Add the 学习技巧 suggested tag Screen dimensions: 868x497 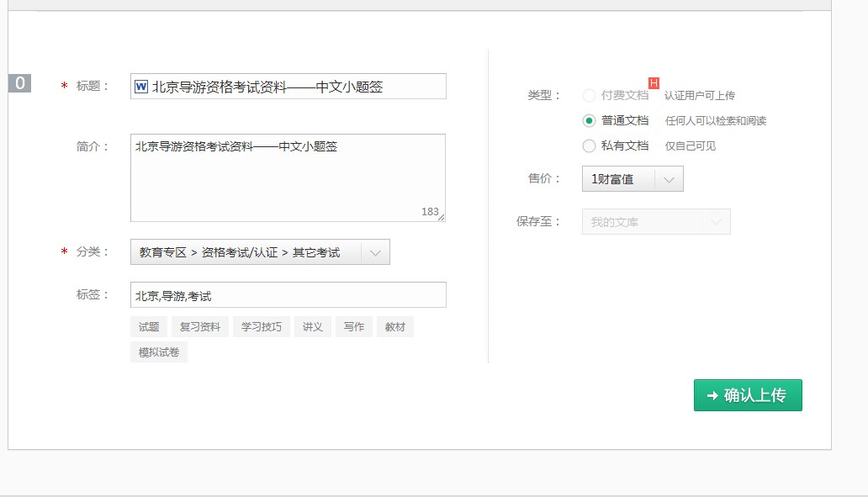[x=262, y=327]
